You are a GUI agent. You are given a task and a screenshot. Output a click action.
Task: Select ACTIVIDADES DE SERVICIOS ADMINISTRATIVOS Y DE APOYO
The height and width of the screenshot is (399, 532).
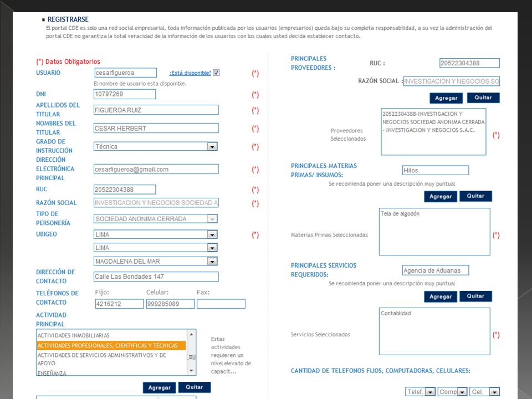(111, 359)
